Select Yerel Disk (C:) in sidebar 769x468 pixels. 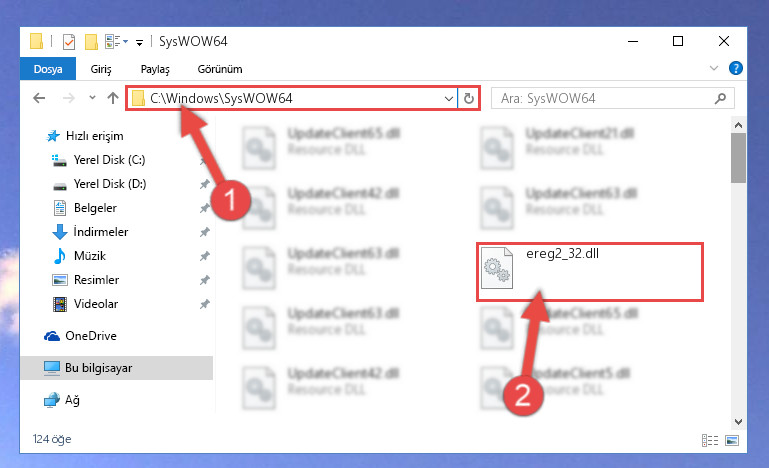point(109,160)
